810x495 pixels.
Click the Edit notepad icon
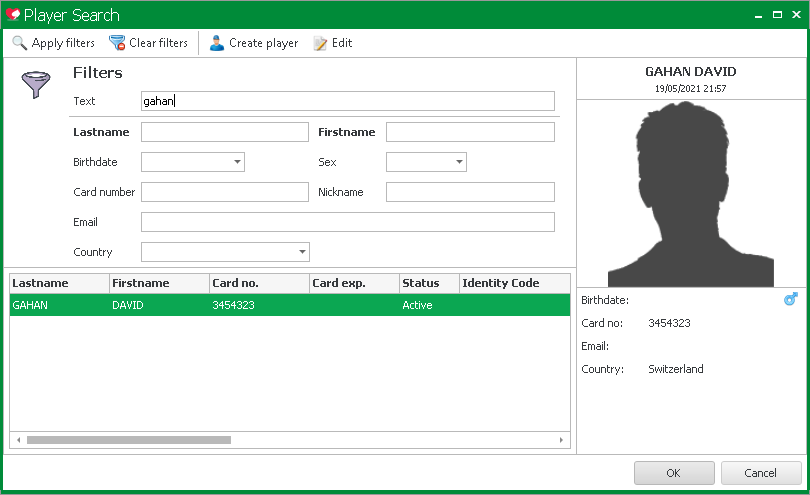[x=320, y=43]
